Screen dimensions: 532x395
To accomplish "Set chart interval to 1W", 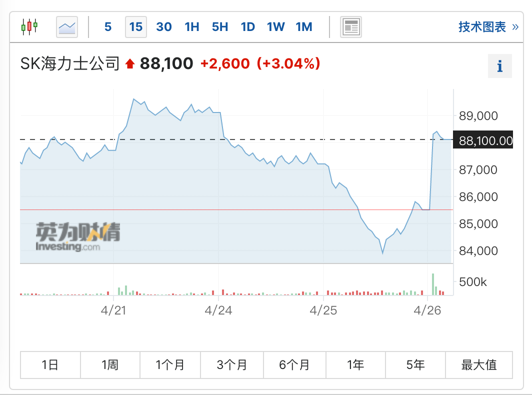I will coord(276,26).
